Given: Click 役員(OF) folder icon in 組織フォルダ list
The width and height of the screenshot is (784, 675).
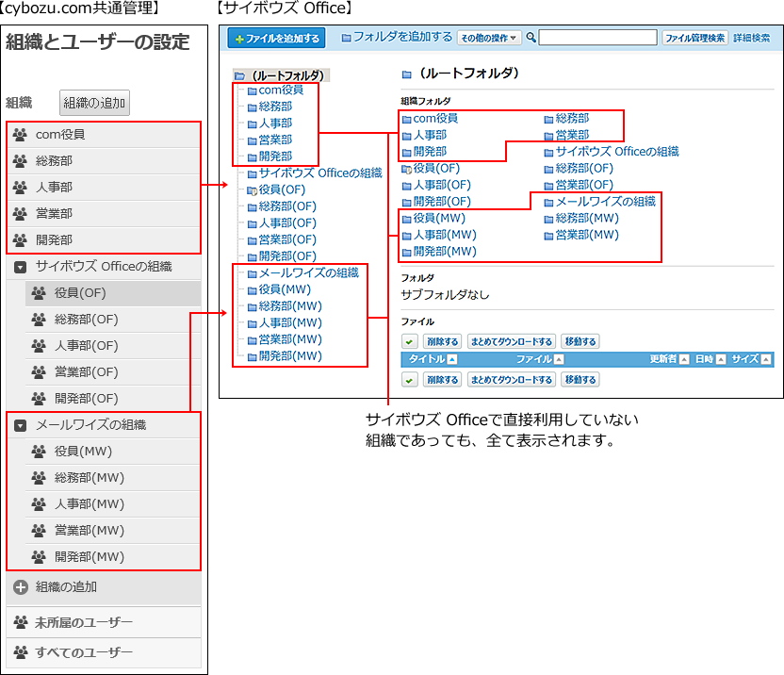Looking at the screenshot, I should (x=406, y=170).
